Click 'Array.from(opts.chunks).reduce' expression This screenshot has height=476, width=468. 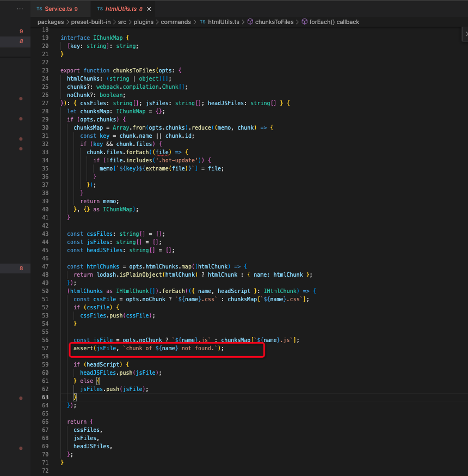[x=162, y=127]
